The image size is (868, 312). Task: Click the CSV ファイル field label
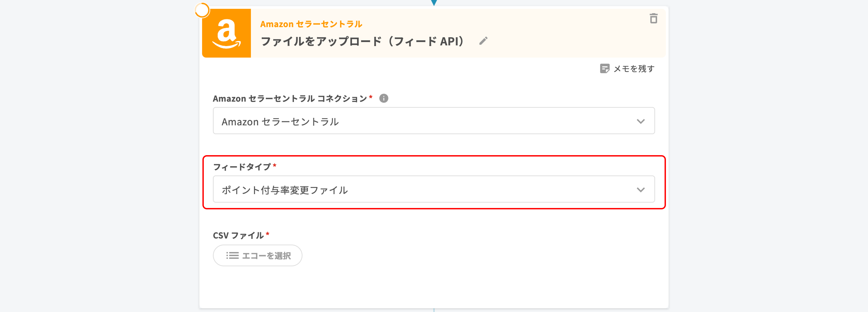(238, 235)
